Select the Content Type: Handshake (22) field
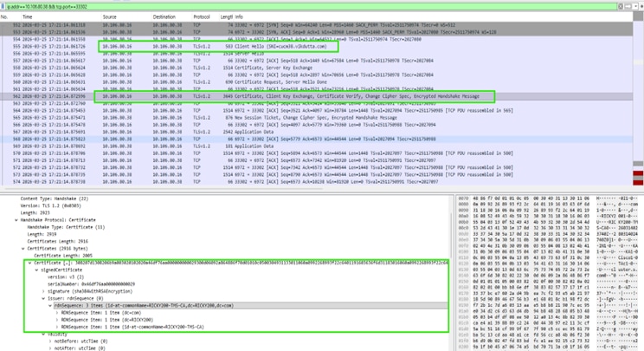This screenshot has height=351, width=644. click(x=55, y=198)
